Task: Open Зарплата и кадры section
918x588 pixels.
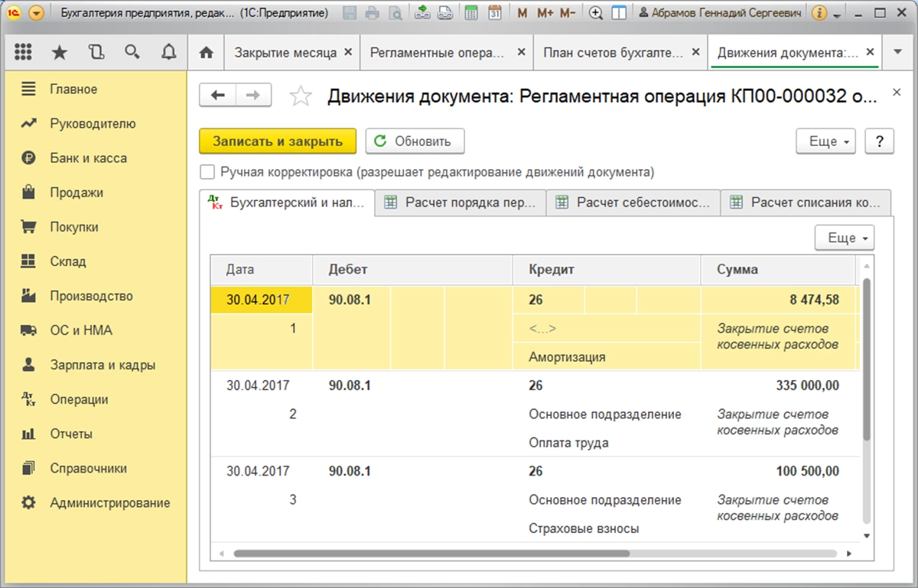Action: tap(103, 365)
